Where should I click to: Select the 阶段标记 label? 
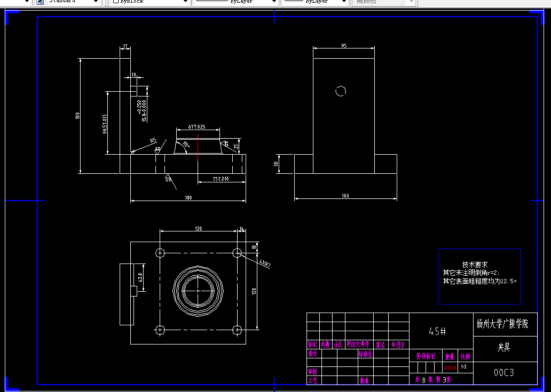[426, 356]
